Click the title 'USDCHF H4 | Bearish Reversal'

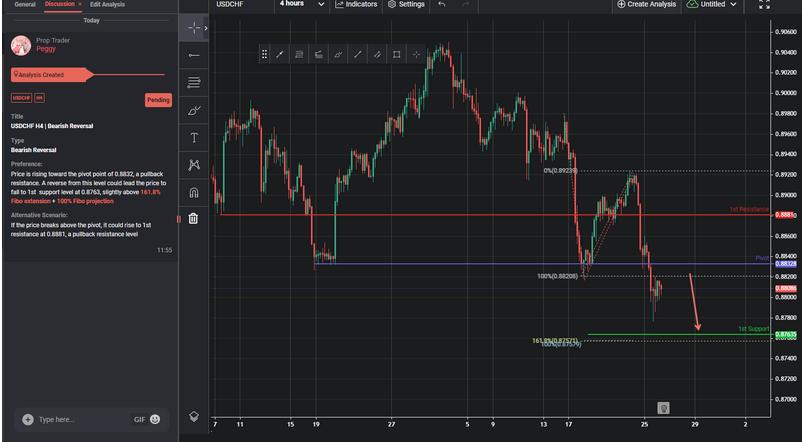click(x=52, y=126)
